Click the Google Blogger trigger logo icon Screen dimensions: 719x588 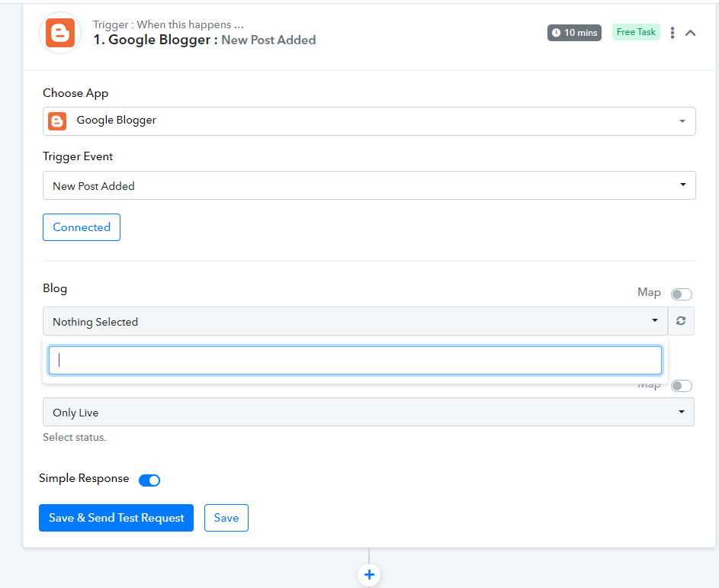coord(60,33)
